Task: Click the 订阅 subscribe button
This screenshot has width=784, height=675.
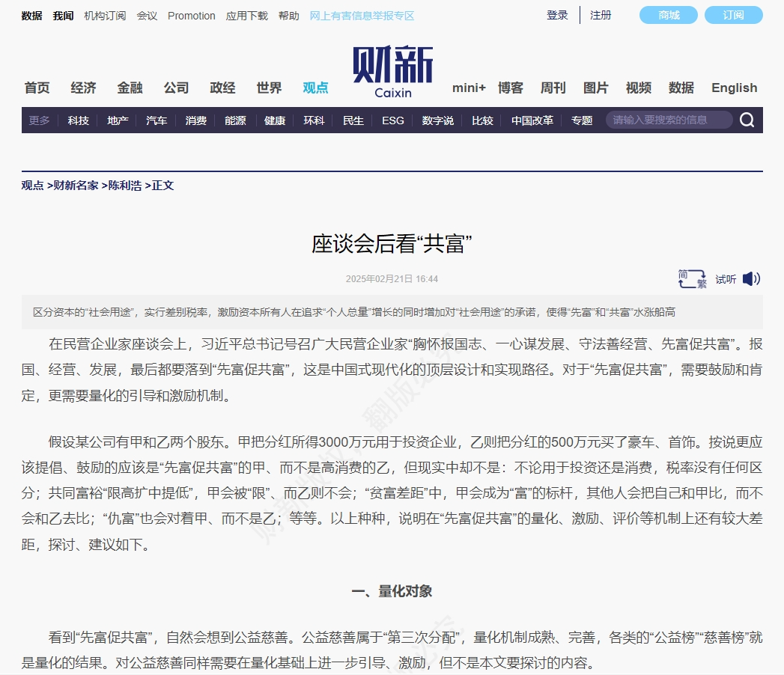Action: (x=733, y=15)
